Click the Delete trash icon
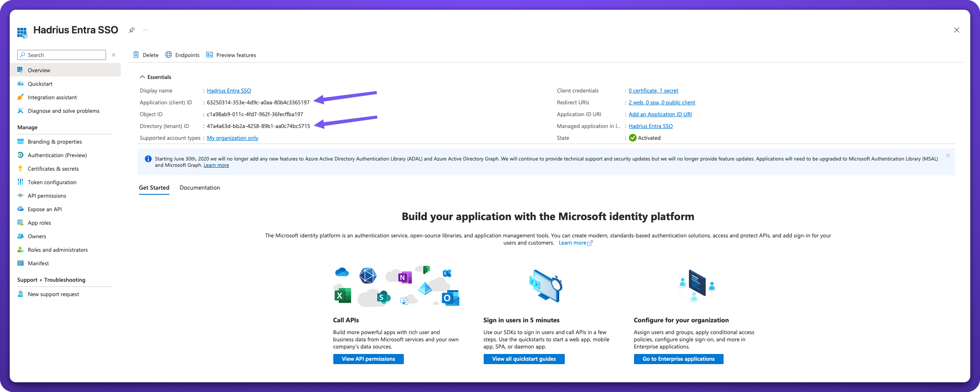This screenshot has height=392, width=980. [136, 54]
